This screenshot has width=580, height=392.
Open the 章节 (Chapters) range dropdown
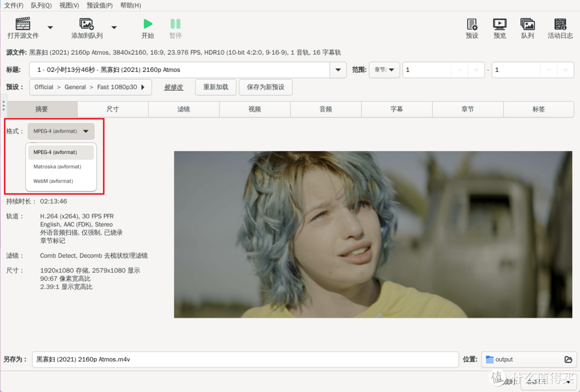385,70
